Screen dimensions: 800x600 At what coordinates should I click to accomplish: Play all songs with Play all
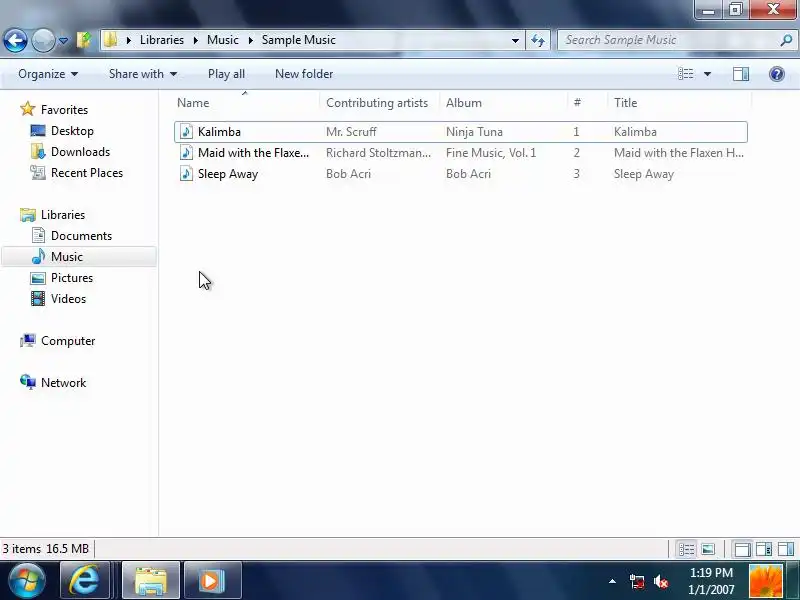226,74
